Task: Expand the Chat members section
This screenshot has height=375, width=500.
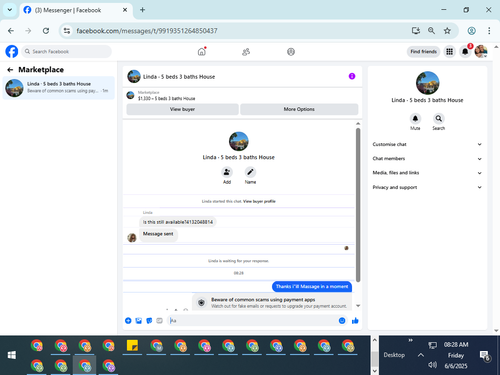Action: (427, 159)
